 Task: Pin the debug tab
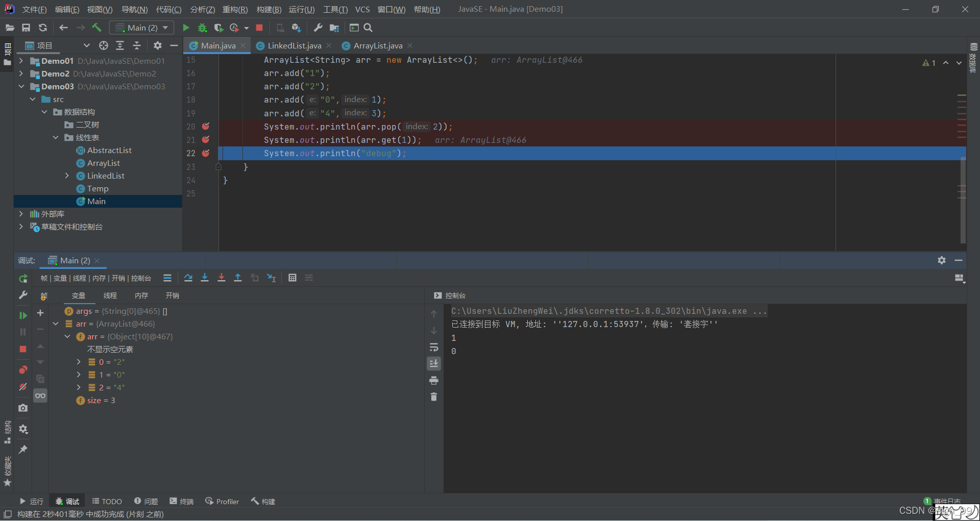click(x=23, y=450)
